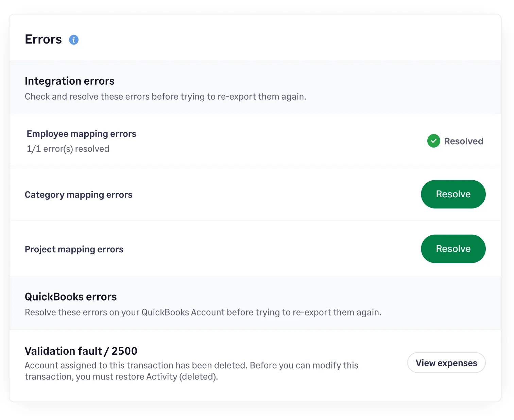The width and height of the screenshot is (514, 420).
Task: View expenses for the Validation fault
Action: click(446, 363)
